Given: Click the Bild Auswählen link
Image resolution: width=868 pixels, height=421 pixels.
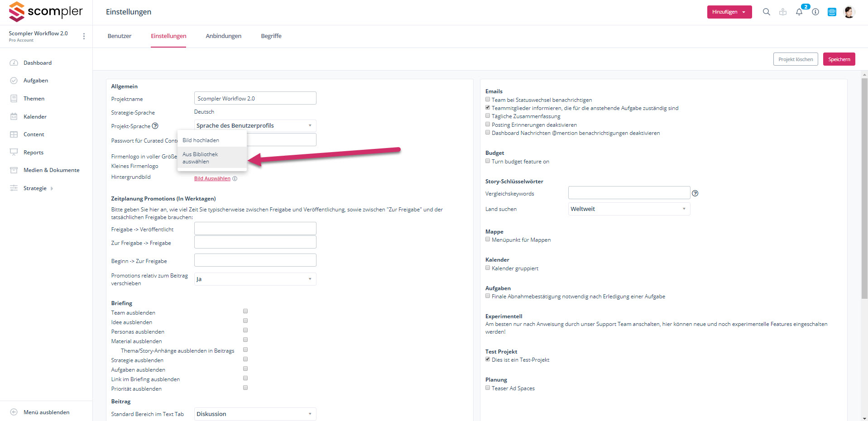Looking at the screenshot, I should [212, 178].
